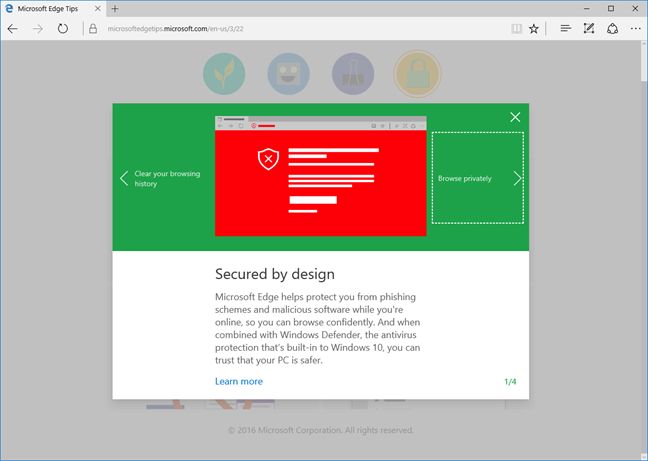Image resolution: width=648 pixels, height=461 pixels.
Task: Close the tips dialog with X
Action: pyautogui.click(x=515, y=117)
